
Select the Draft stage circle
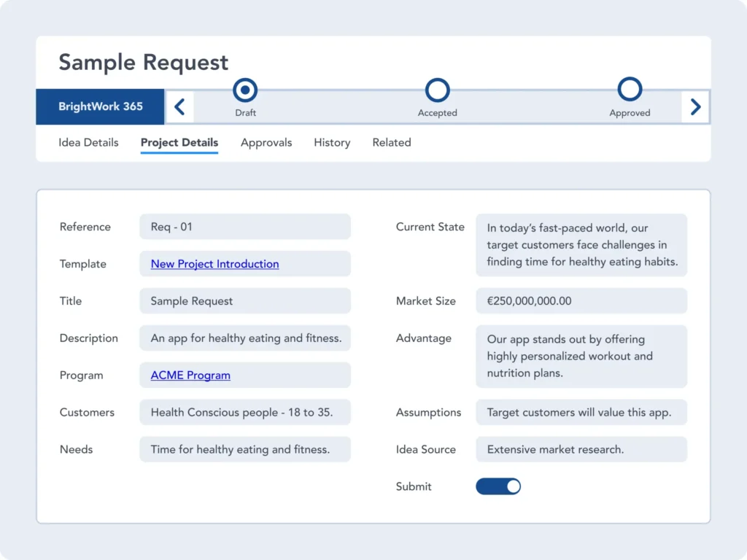(x=245, y=90)
